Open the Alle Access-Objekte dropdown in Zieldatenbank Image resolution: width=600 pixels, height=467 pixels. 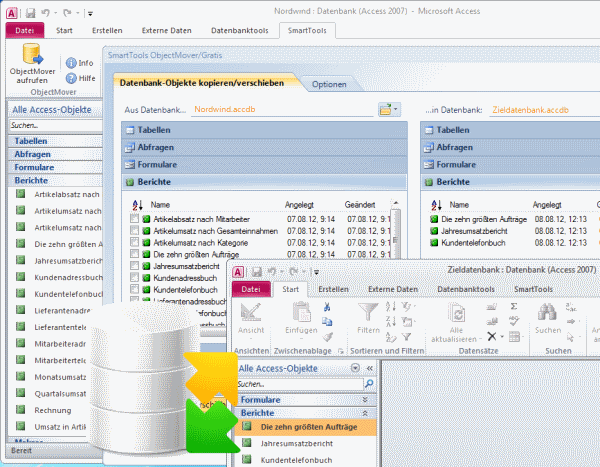[x=355, y=368]
